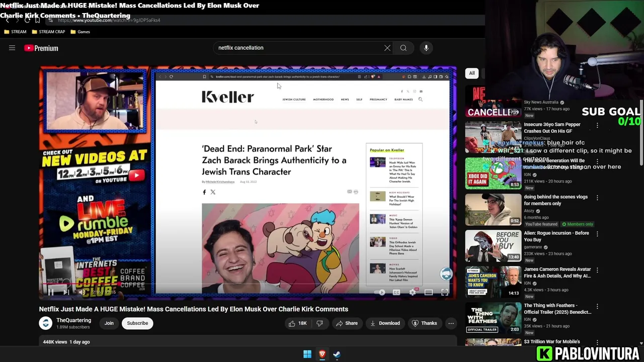Click the video title below the player
The width and height of the screenshot is (644, 362).
pyautogui.click(x=194, y=309)
